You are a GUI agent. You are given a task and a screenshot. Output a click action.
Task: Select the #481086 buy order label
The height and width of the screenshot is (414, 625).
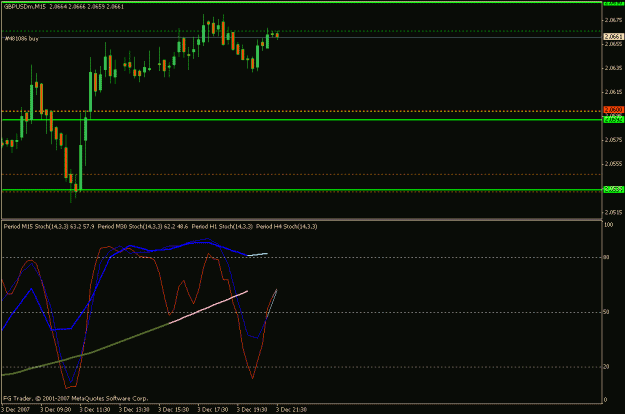point(22,39)
